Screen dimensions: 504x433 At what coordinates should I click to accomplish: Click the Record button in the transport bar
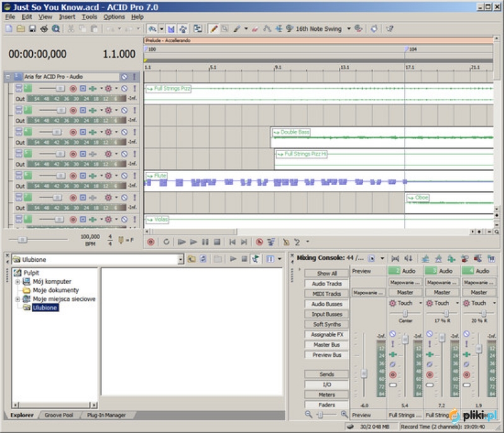pos(151,242)
